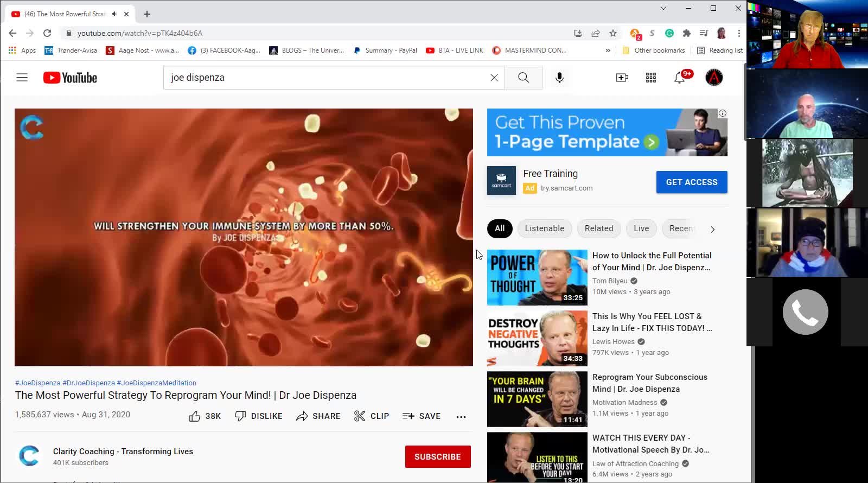The height and width of the screenshot is (483, 868).
Task: Open Trønder-Avisa bookmark
Action: [x=71, y=50]
